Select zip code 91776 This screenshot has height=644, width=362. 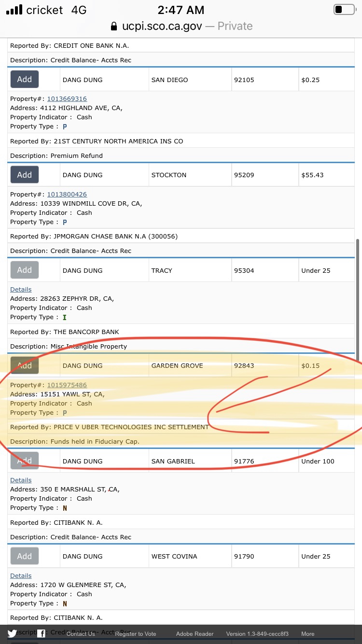click(244, 462)
